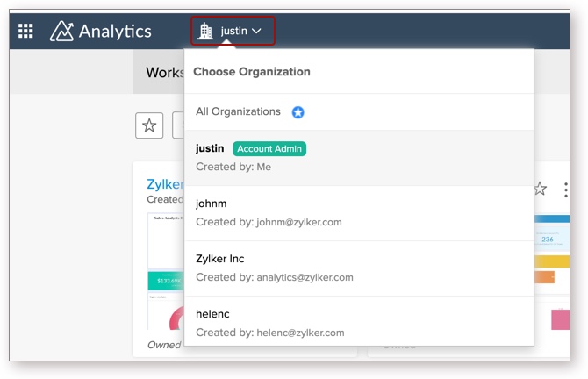Open the three-dot menu on right card
Screen dimensions: 588x379
(x=565, y=190)
